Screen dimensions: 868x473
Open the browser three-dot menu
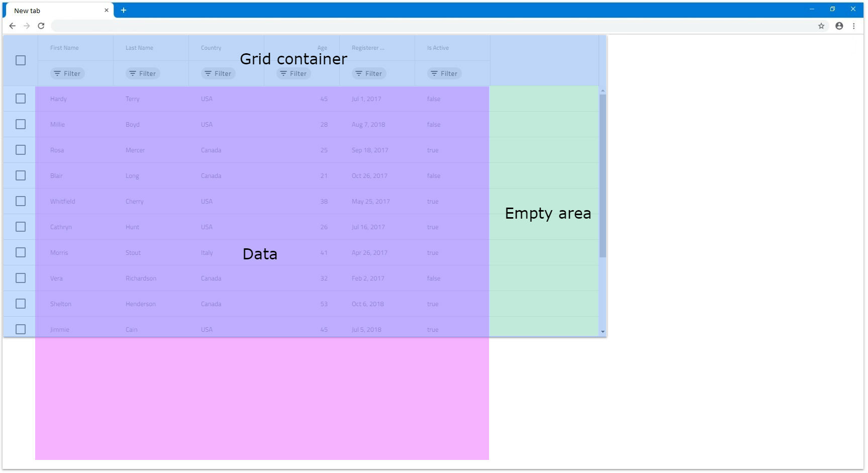coord(853,26)
